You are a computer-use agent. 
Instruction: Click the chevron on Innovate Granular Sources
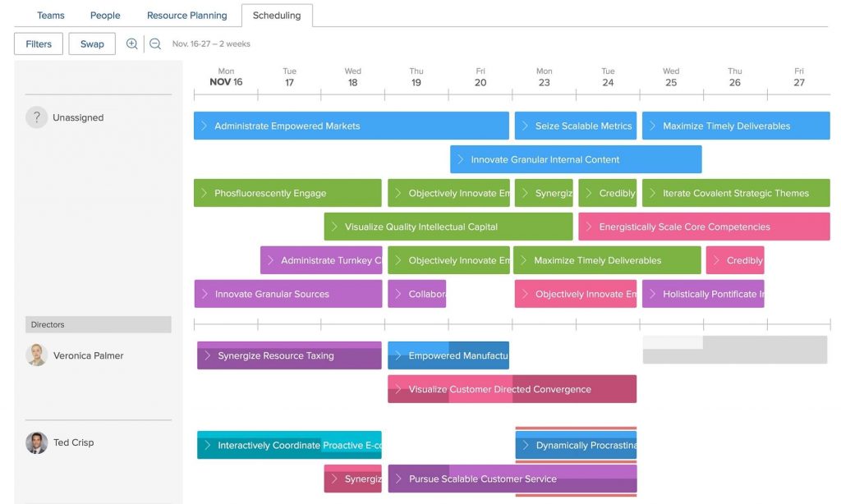pyautogui.click(x=206, y=293)
